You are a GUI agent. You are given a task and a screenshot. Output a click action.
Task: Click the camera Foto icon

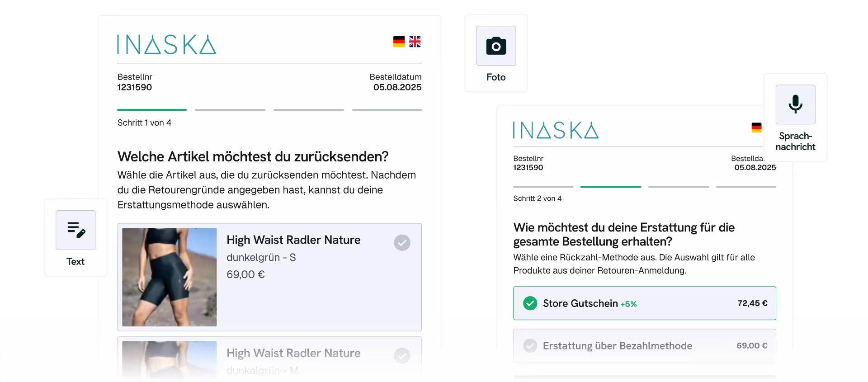click(496, 46)
